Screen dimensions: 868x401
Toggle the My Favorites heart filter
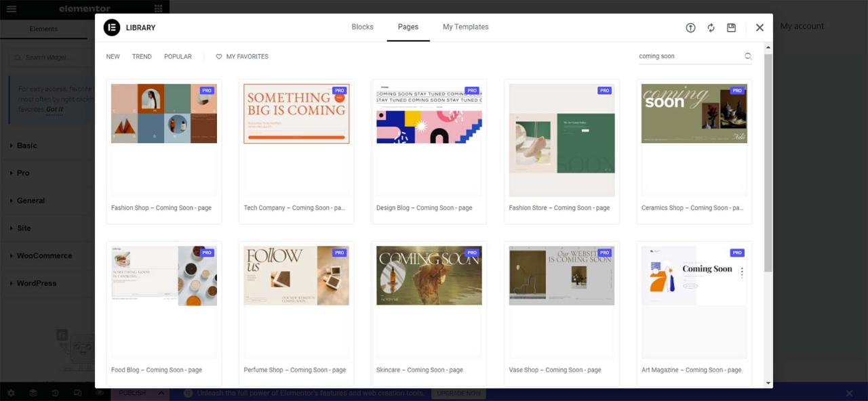click(242, 57)
